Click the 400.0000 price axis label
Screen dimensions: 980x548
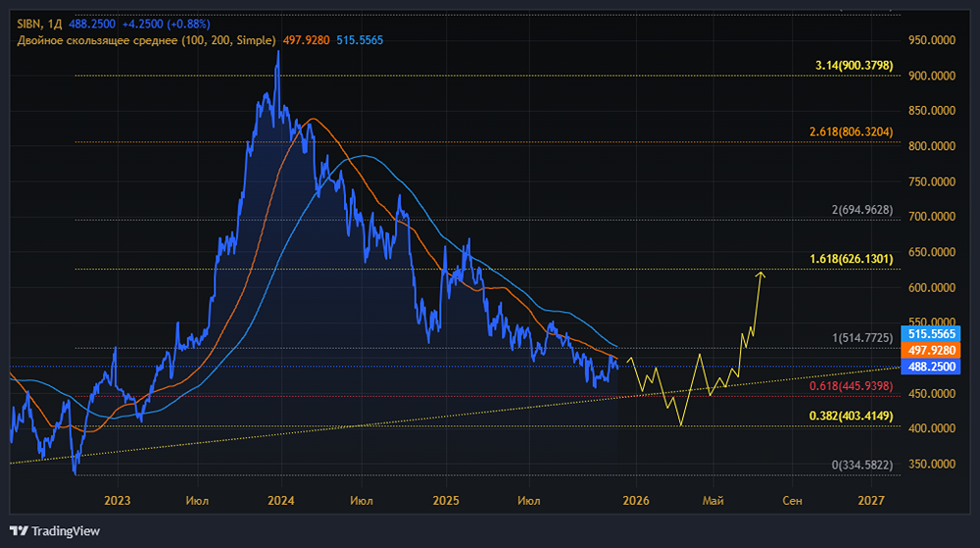[x=932, y=428]
